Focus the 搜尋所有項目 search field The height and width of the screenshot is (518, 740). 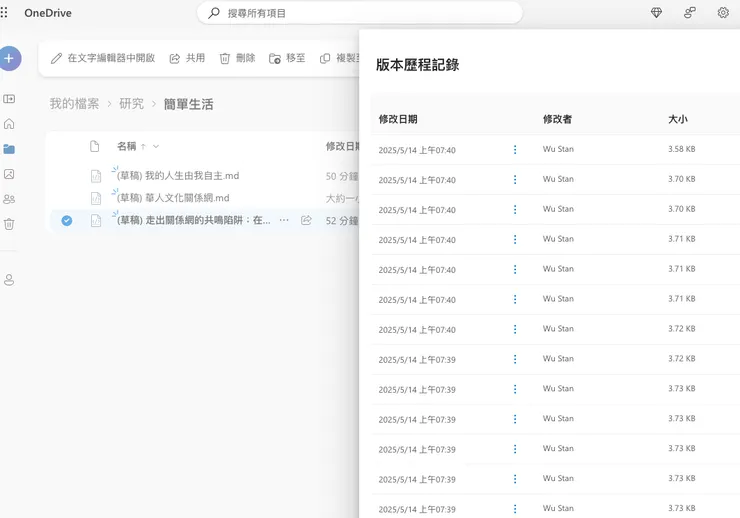coord(360,13)
